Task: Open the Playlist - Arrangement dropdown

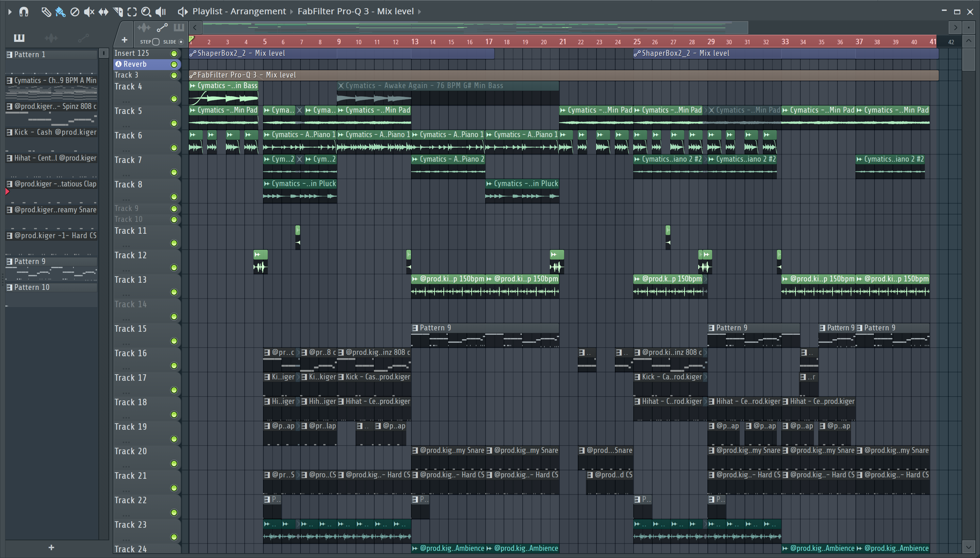Action: pos(239,12)
